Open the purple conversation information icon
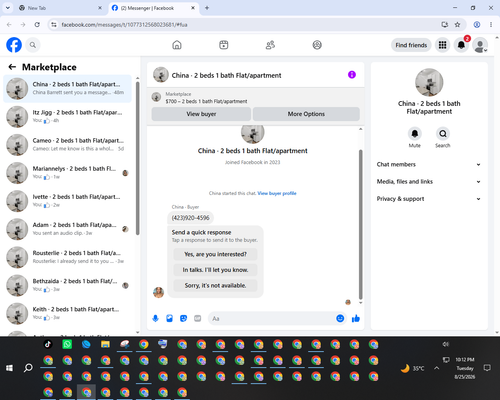500x400 pixels. (x=352, y=75)
